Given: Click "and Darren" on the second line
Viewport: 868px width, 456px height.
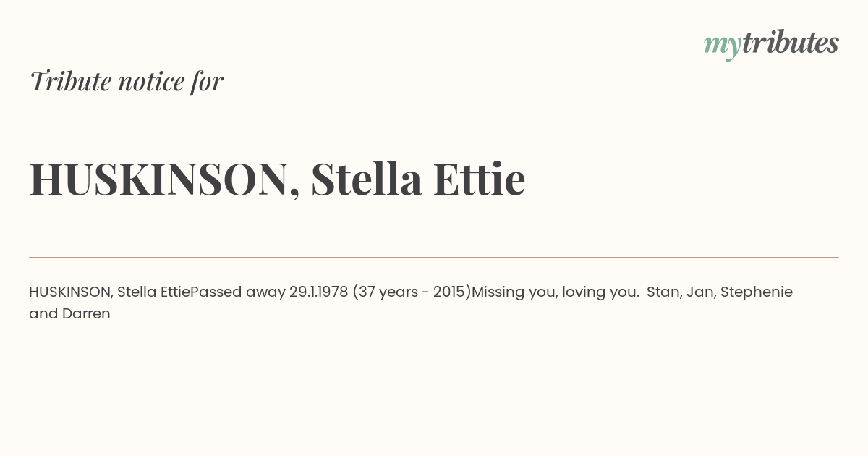Looking at the screenshot, I should coord(69,313).
